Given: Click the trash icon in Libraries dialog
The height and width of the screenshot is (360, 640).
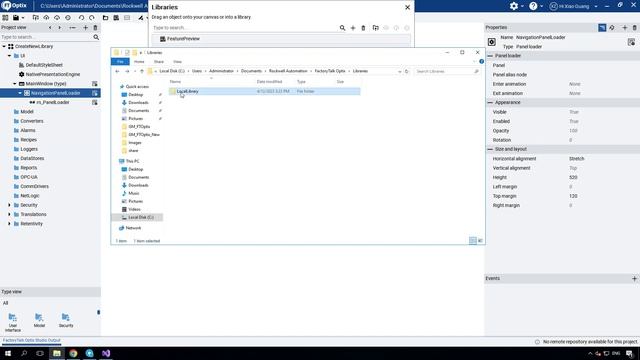Looking at the screenshot, I should [363, 28].
